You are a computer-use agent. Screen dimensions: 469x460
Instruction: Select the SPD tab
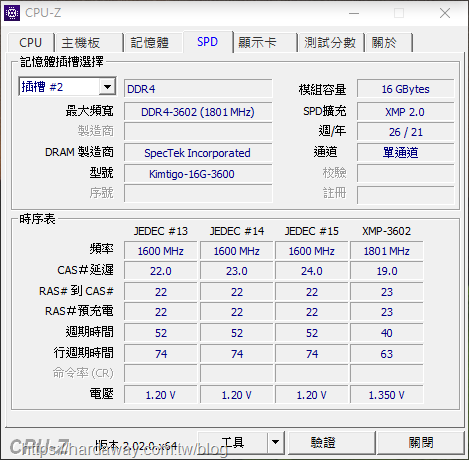click(207, 42)
